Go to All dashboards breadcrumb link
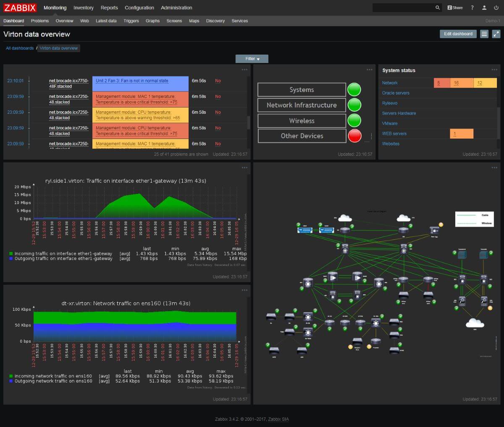Image resolution: width=504 pixels, height=427 pixels. pos(19,48)
